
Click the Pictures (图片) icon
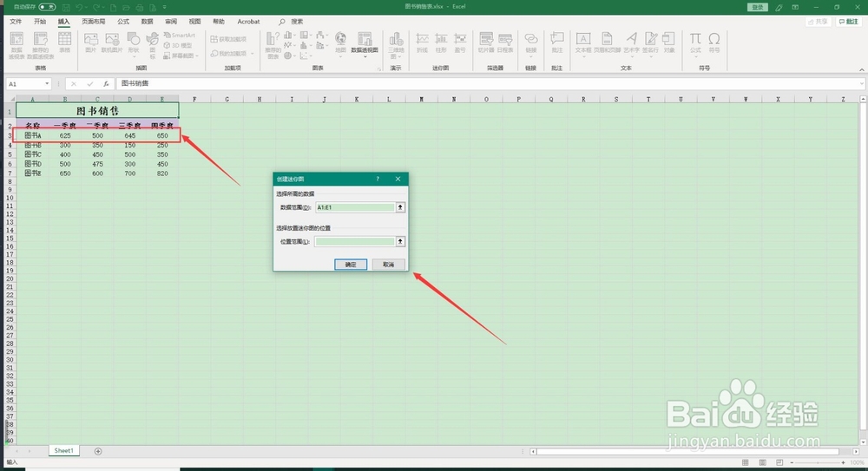point(91,43)
